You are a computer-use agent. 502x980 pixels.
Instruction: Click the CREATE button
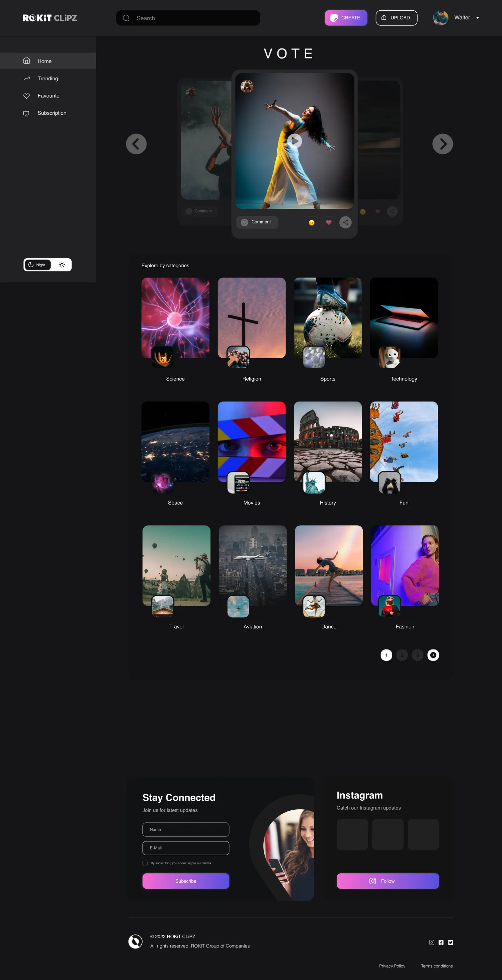pos(346,18)
